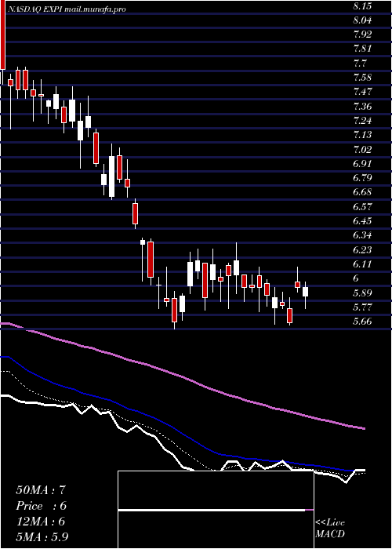Click the 7.47 price axis label
The height and width of the screenshot is (549, 392).
point(362,92)
